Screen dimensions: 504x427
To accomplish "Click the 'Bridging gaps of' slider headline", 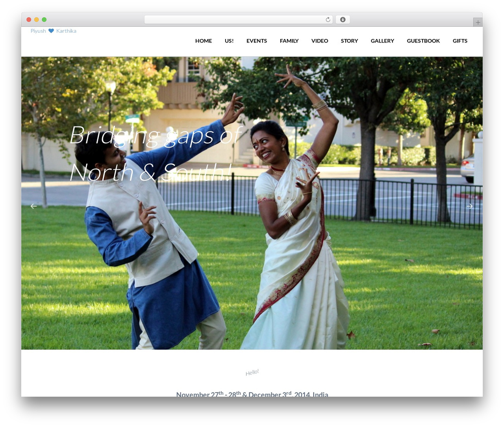I will tap(156, 136).
